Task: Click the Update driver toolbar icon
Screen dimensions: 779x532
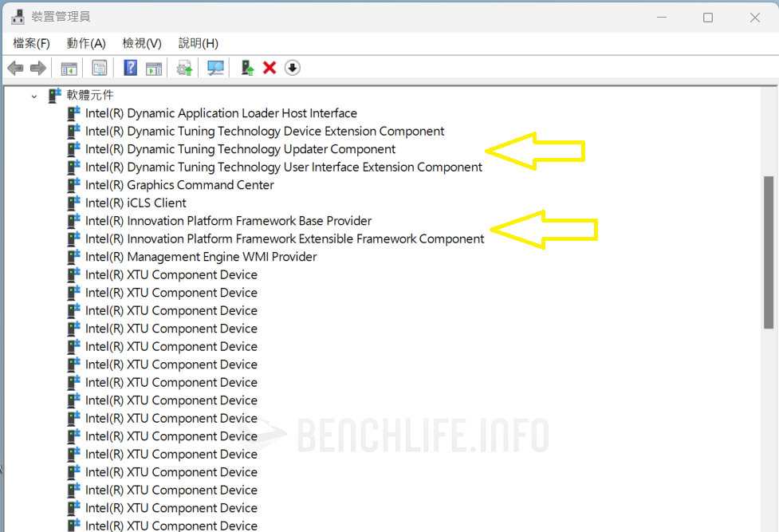Action: coord(183,68)
